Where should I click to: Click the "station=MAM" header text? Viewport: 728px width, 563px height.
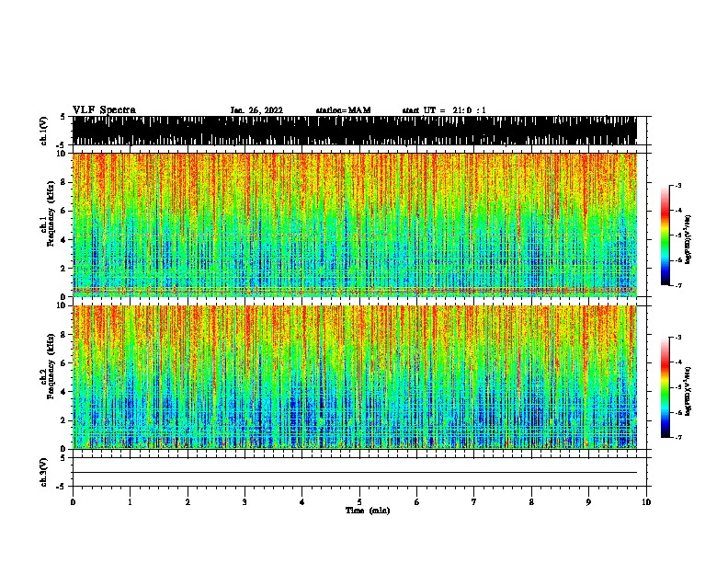343,110
